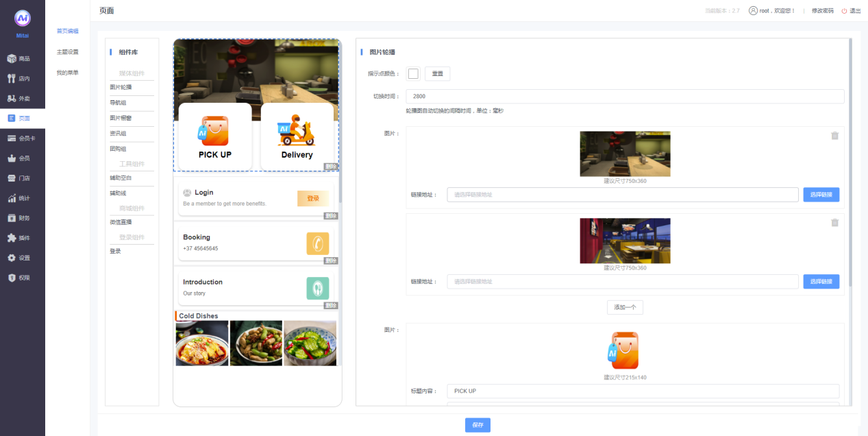Switch to 我的菜单 my menu tab

(x=67, y=73)
